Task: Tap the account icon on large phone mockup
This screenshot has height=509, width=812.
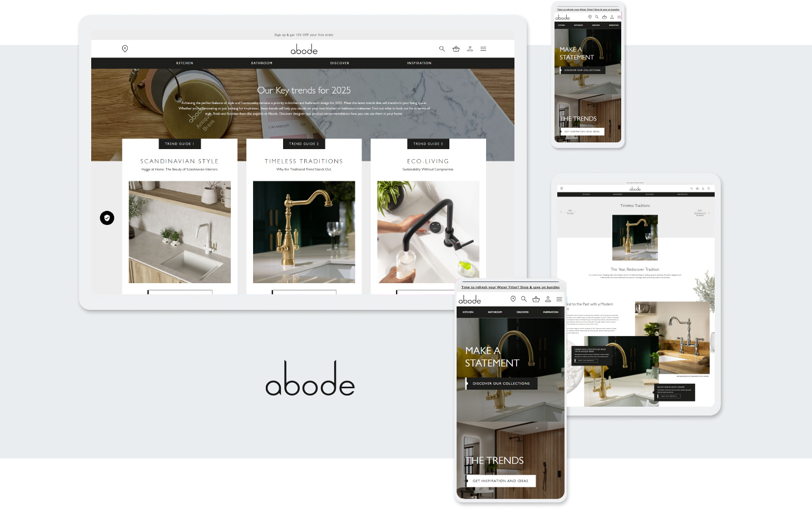Action: [x=548, y=299]
